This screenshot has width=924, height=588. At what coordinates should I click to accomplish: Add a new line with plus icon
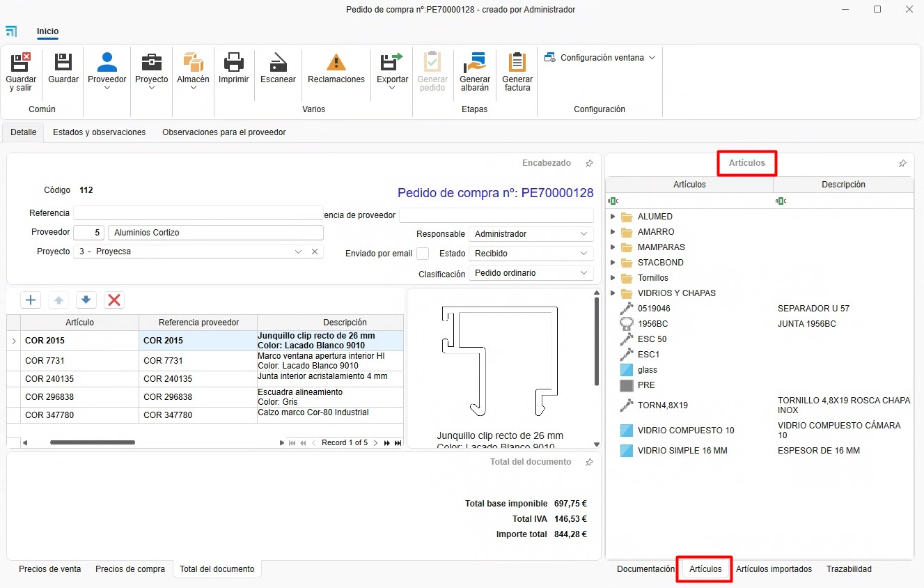pos(31,300)
